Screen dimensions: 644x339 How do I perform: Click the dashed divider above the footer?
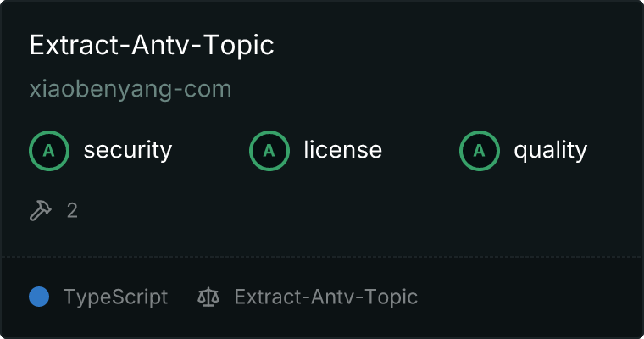[322, 257]
